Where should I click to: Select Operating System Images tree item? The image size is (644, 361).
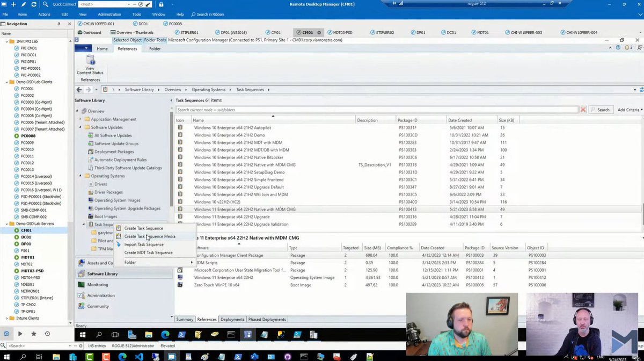tap(118, 200)
